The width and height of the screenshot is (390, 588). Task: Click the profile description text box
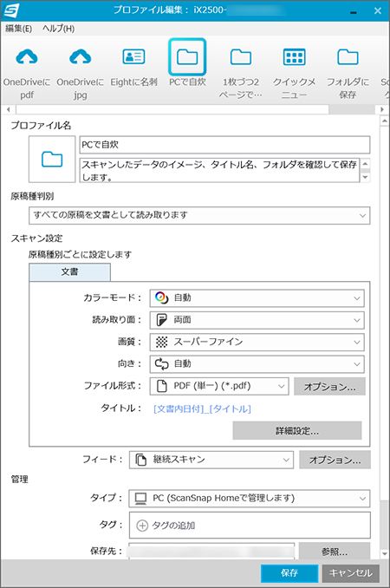pyautogui.click(x=219, y=170)
